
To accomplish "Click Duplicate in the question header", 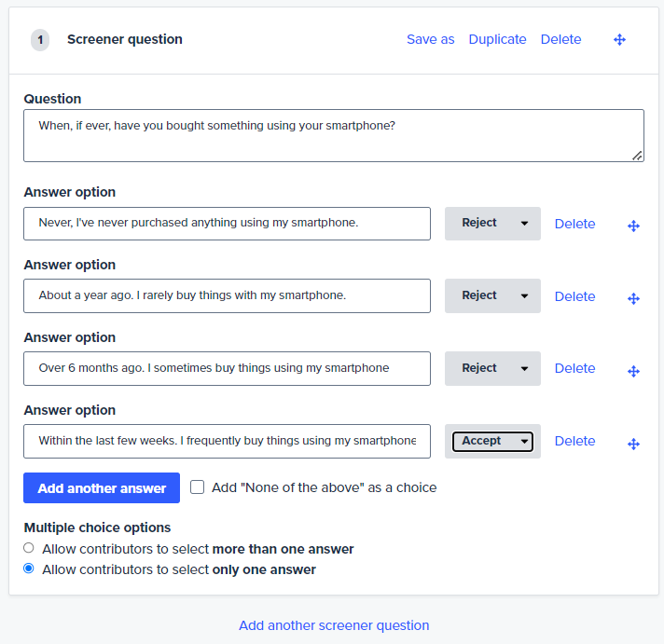I will click(498, 39).
